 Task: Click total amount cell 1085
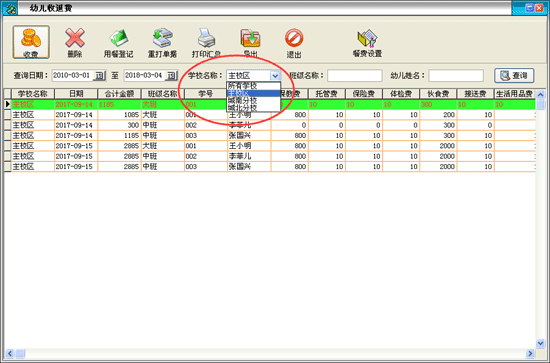119,115
